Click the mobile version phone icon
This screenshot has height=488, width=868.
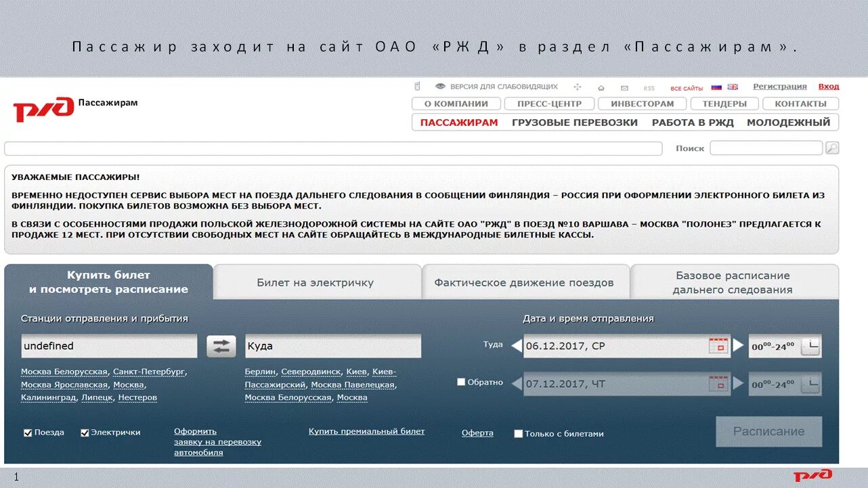coord(418,87)
